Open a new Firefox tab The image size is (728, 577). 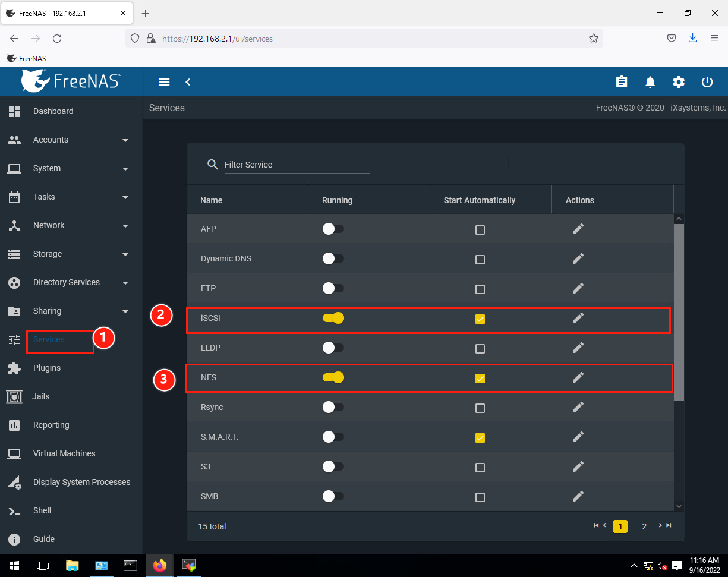pos(146,13)
